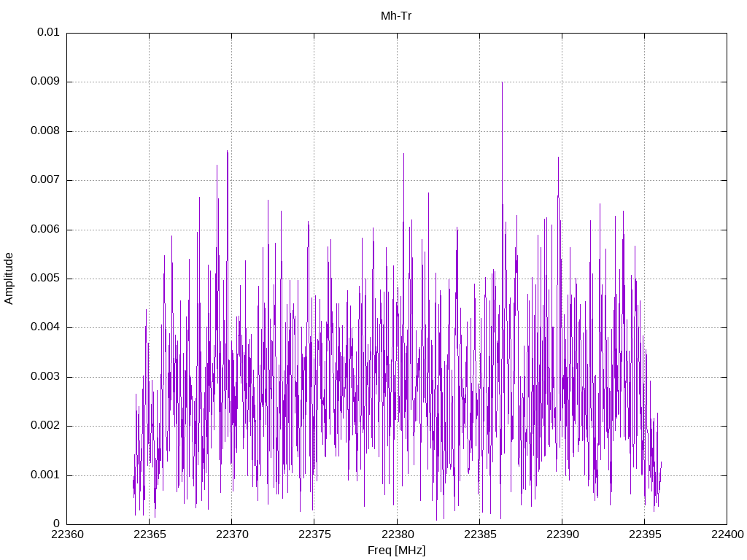Click the 0.007 y-axis tick label

pyautogui.click(x=45, y=180)
